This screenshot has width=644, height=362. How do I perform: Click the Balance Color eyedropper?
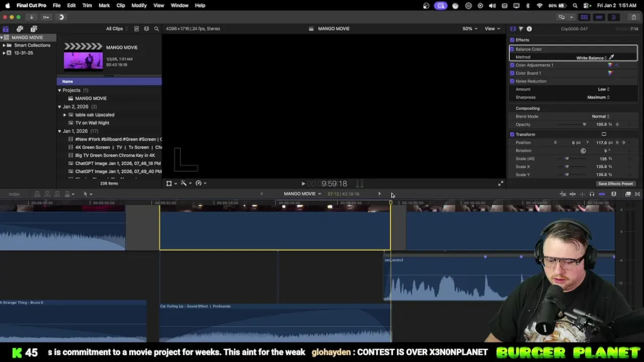tap(611, 57)
